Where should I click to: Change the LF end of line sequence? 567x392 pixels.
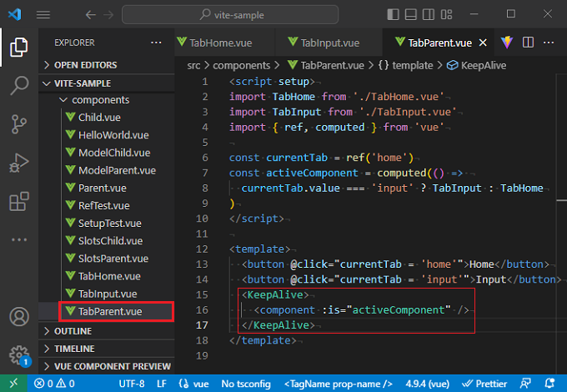(x=162, y=384)
